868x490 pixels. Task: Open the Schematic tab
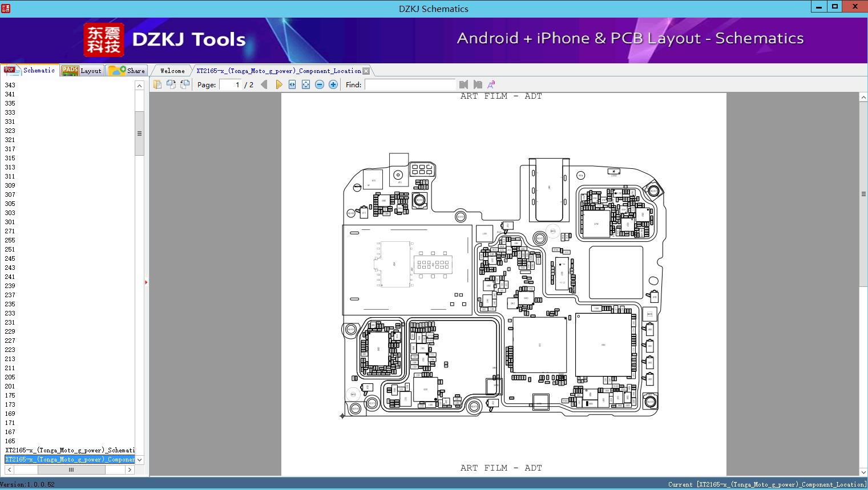(x=30, y=70)
